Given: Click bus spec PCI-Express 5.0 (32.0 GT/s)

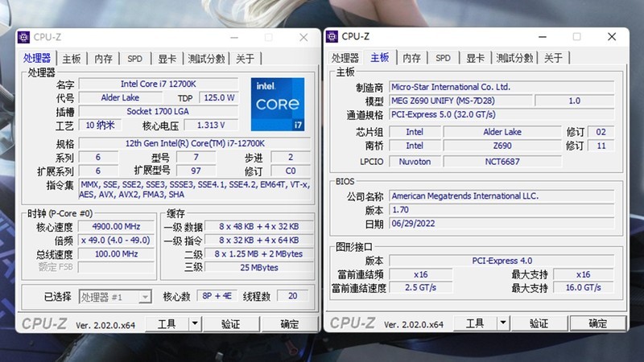Looking at the screenshot, I should point(502,114).
